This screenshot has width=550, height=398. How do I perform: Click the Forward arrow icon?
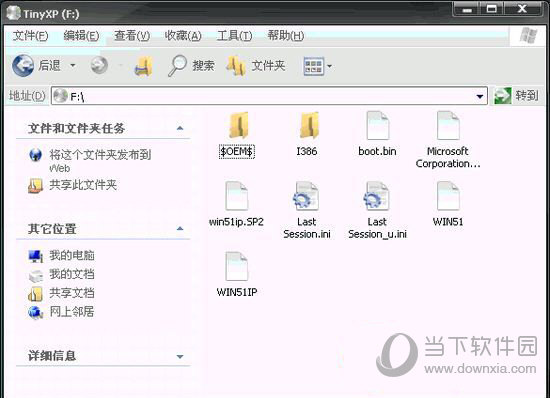pos(99,65)
